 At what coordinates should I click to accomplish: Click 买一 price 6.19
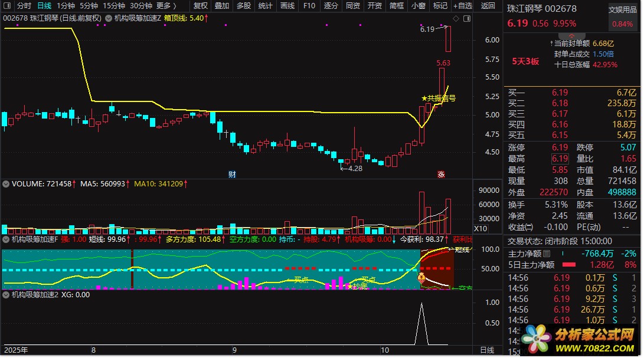pos(560,93)
